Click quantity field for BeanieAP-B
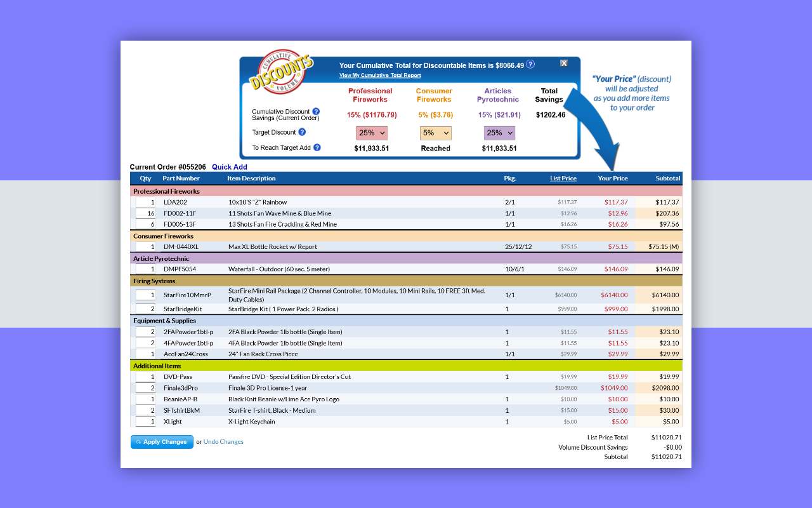This screenshot has height=508, width=812. pyautogui.click(x=145, y=399)
